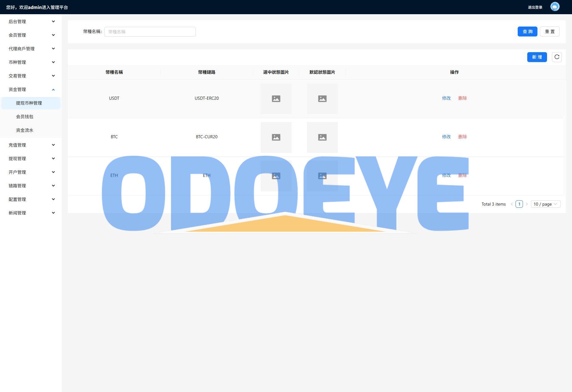Viewport: 572px width, 392px height.
Task: Click the USDT-ERC20 chain cell
Action: pos(206,98)
